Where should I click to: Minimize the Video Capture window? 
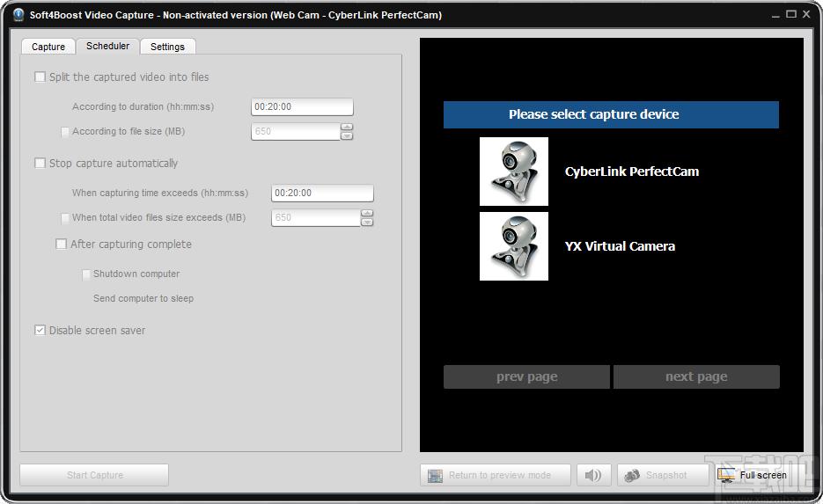775,15
